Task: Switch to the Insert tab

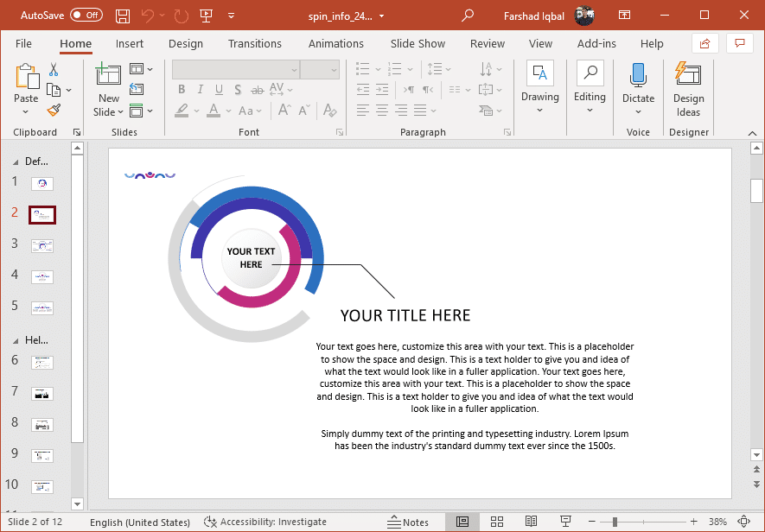Action: coord(130,44)
